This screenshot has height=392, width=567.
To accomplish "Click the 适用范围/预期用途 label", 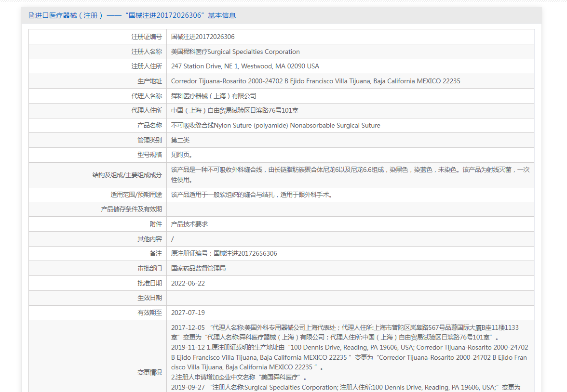I will tap(136, 195).
